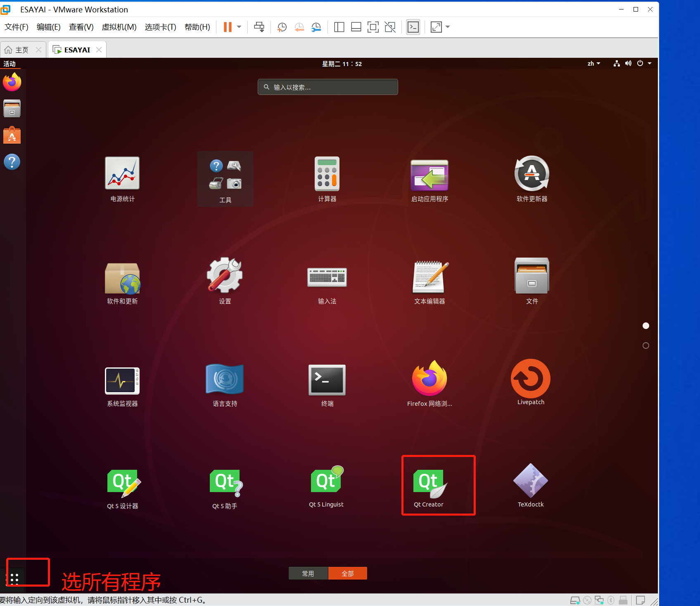Send Ctrl+Alt+Del to the virtual machine
The width and height of the screenshot is (700, 606).
pyautogui.click(x=259, y=27)
